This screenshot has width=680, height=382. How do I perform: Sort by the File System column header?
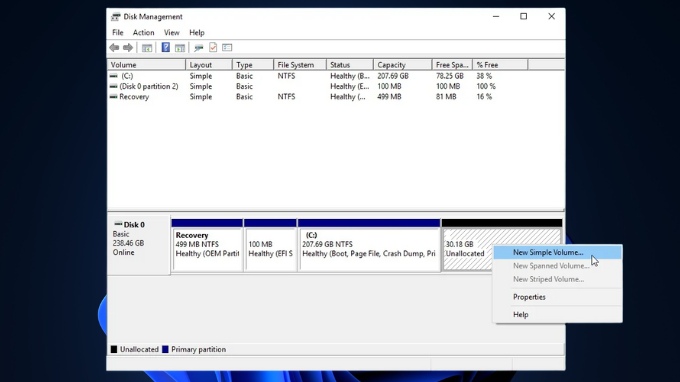pyautogui.click(x=300, y=65)
